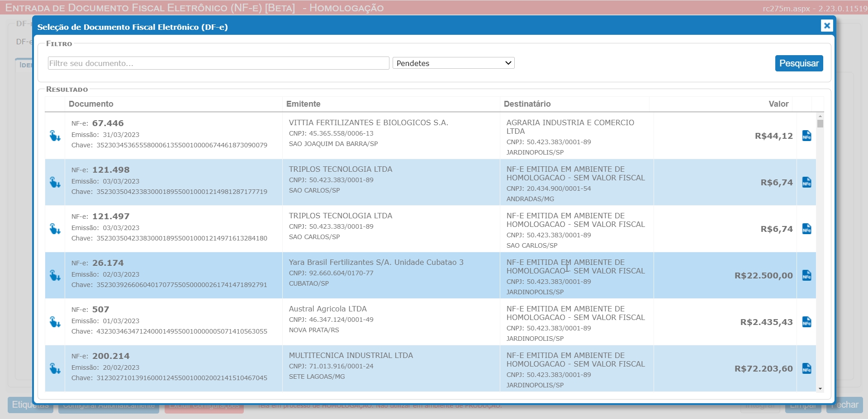Select the hand icon for NF-e 26.174

point(55,275)
